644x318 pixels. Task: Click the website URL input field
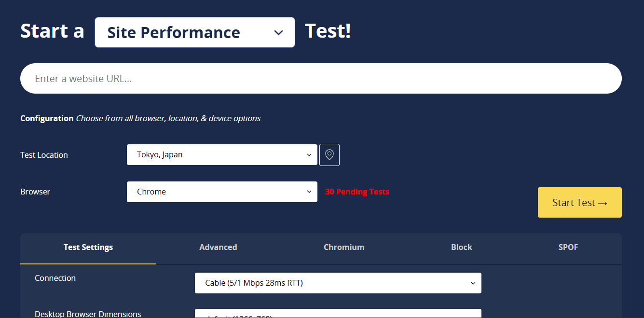coord(320,79)
